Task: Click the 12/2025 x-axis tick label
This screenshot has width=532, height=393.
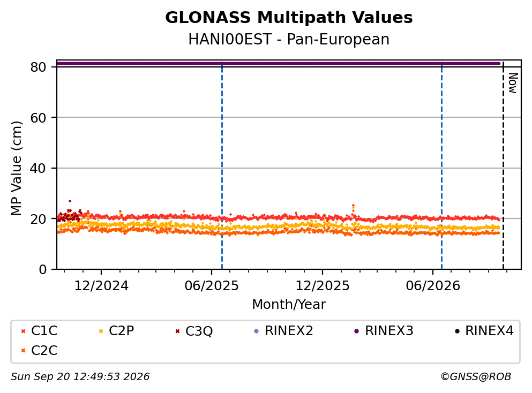Action: 323,286
